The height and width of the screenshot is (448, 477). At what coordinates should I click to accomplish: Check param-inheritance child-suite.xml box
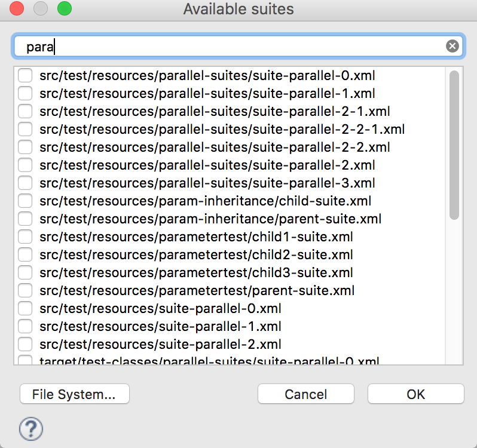point(25,201)
